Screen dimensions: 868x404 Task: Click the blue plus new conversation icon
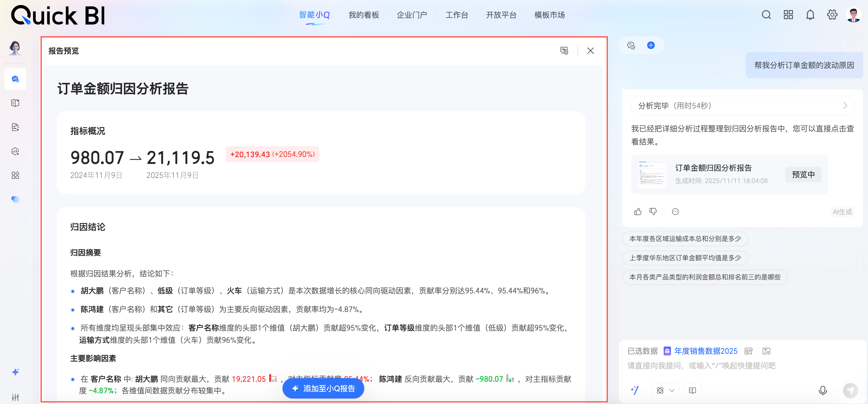tap(651, 45)
